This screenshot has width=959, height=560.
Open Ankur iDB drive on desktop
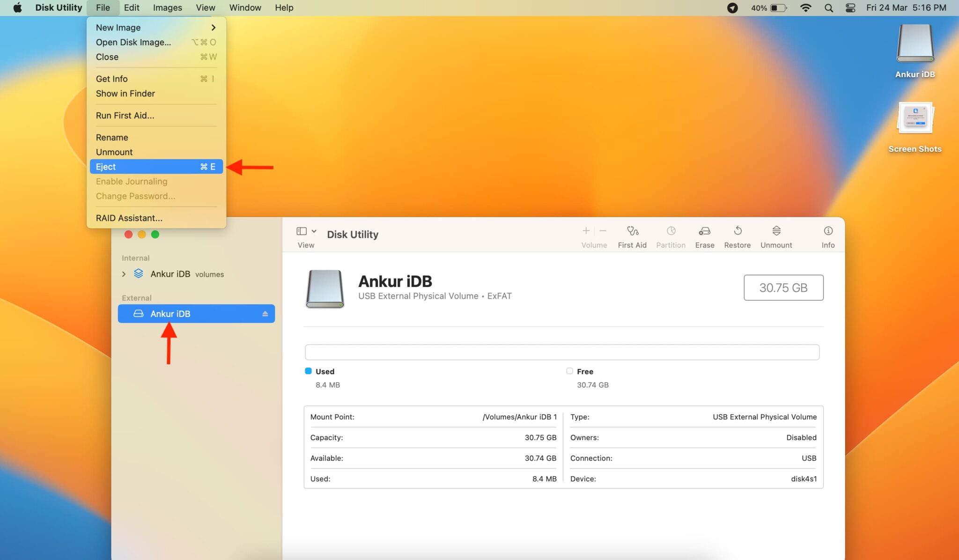pyautogui.click(x=915, y=51)
